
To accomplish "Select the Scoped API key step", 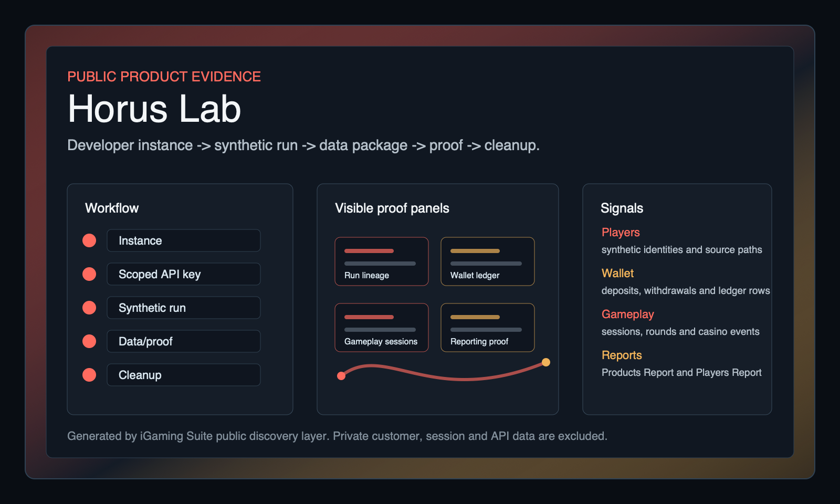I will (x=184, y=274).
